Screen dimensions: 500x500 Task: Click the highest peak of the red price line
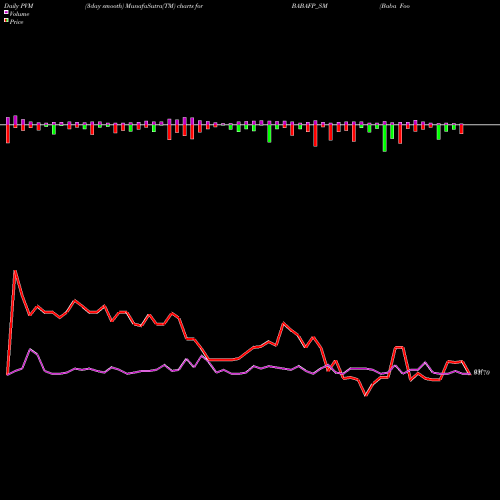coord(15,271)
